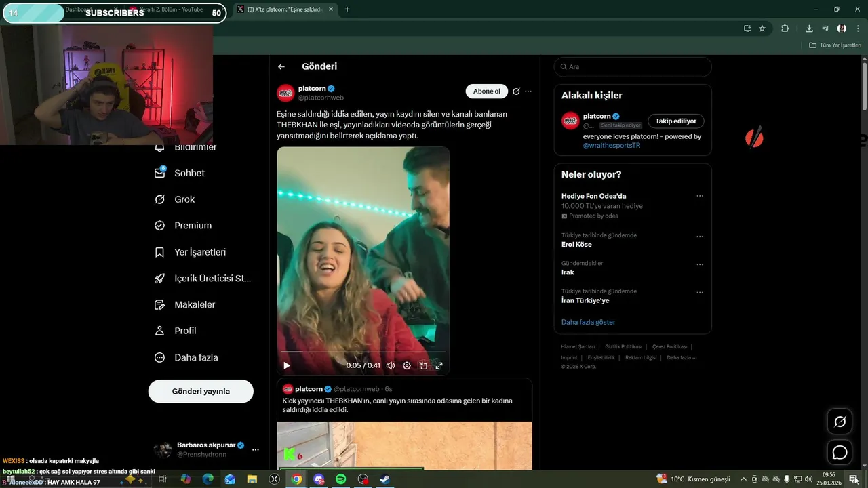Expand the video to fullscreen
The height and width of the screenshot is (488, 868).
pos(439,365)
